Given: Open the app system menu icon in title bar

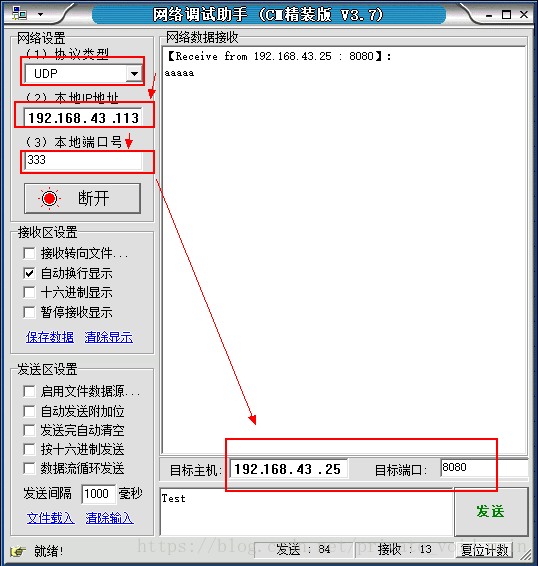Looking at the screenshot, I should click(x=19, y=14).
